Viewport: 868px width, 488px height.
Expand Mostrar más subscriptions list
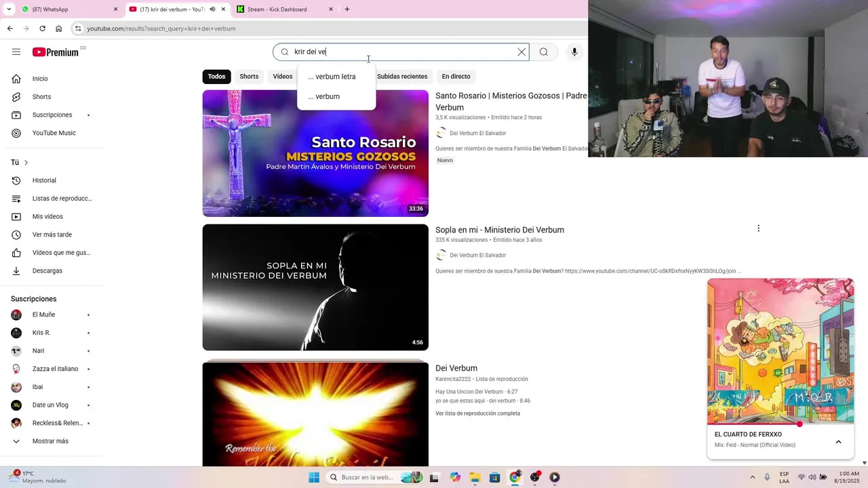tap(52, 441)
